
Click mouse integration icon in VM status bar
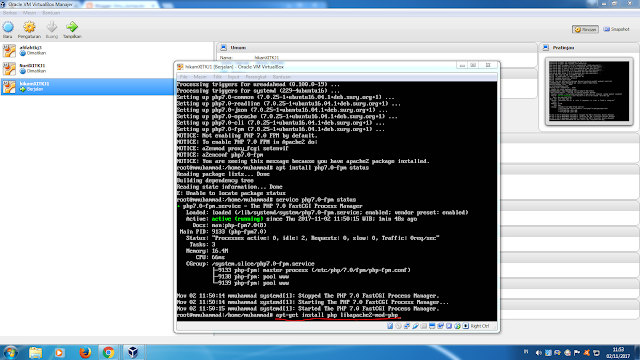(x=457, y=326)
